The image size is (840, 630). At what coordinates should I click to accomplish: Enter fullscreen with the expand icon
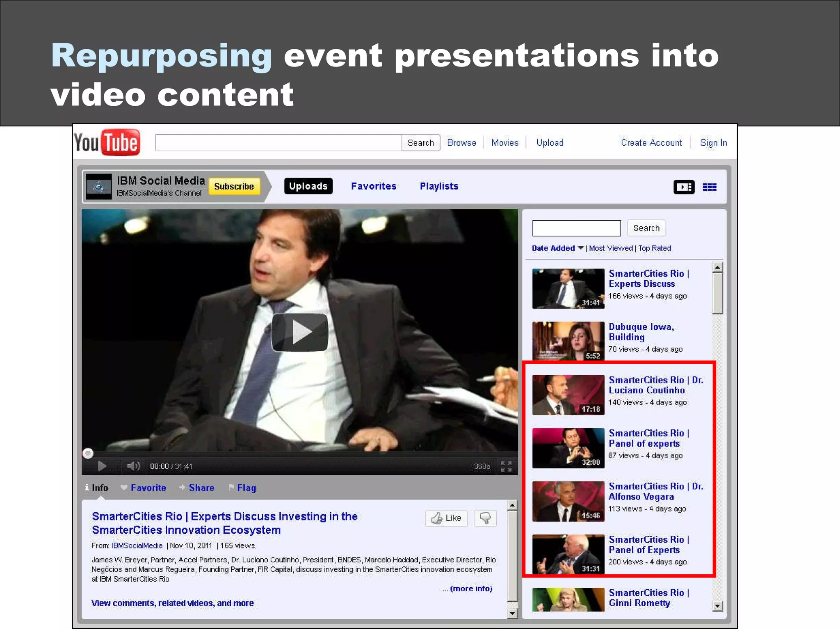[x=506, y=466]
